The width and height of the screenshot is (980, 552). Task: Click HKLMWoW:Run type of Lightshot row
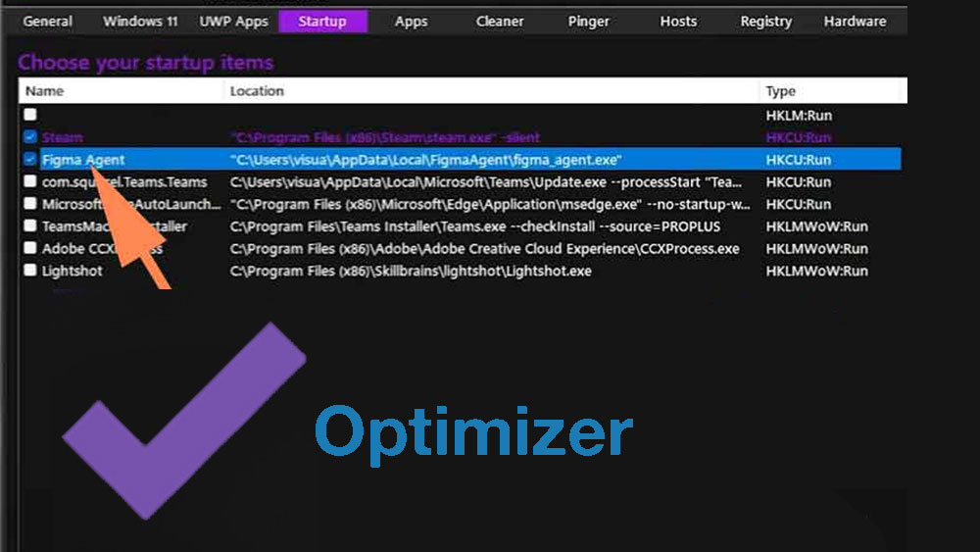(817, 271)
